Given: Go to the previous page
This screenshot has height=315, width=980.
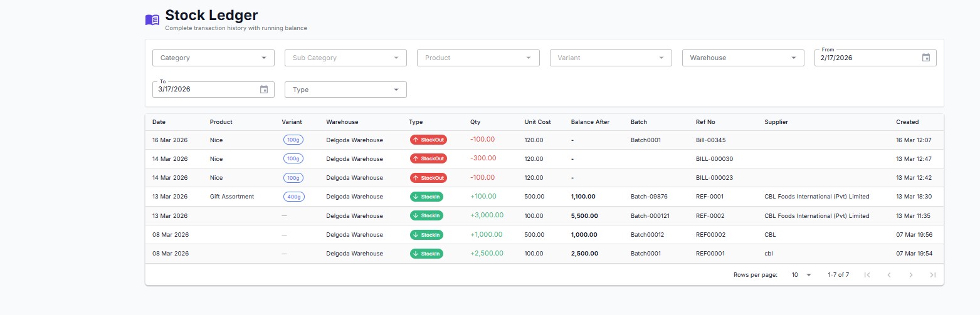Looking at the screenshot, I should pyautogui.click(x=889, y=275).
